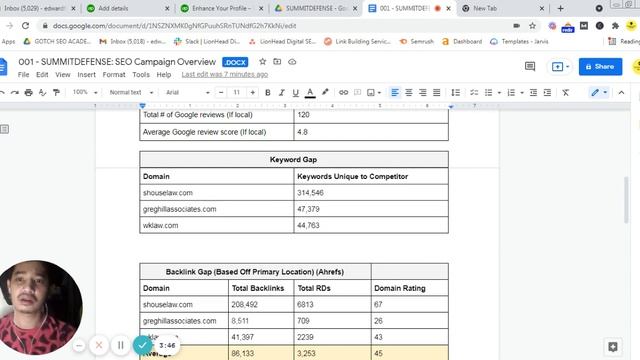Toggle Bold formatting
Viewport: 640px width, 360px height.
point(268,93)
